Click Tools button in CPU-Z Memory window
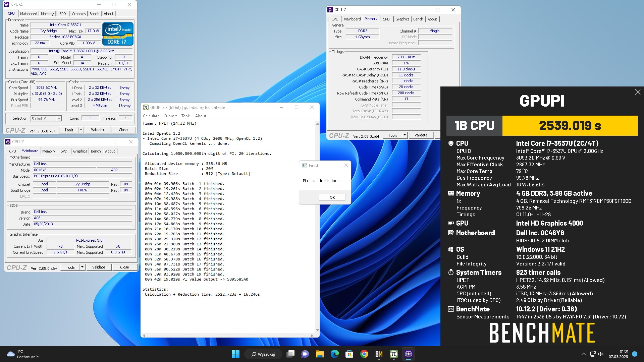644x362 pixels. click(x=392, y=135)
